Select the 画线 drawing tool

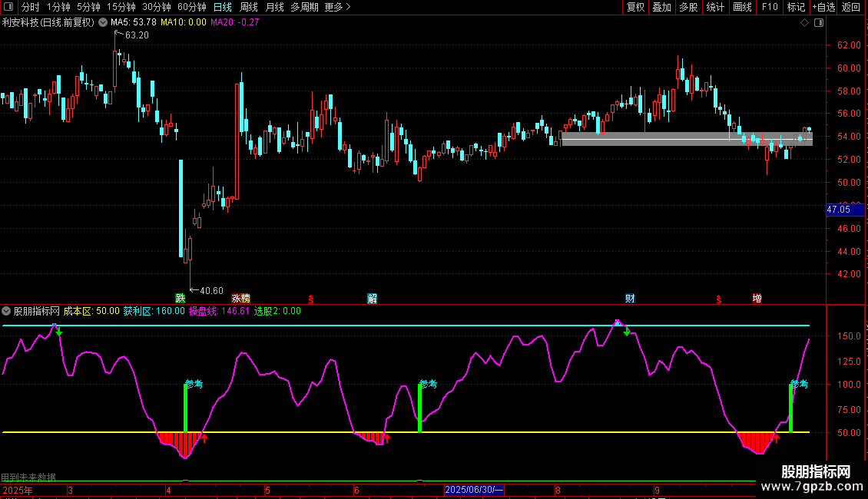(x=742, y=7)
